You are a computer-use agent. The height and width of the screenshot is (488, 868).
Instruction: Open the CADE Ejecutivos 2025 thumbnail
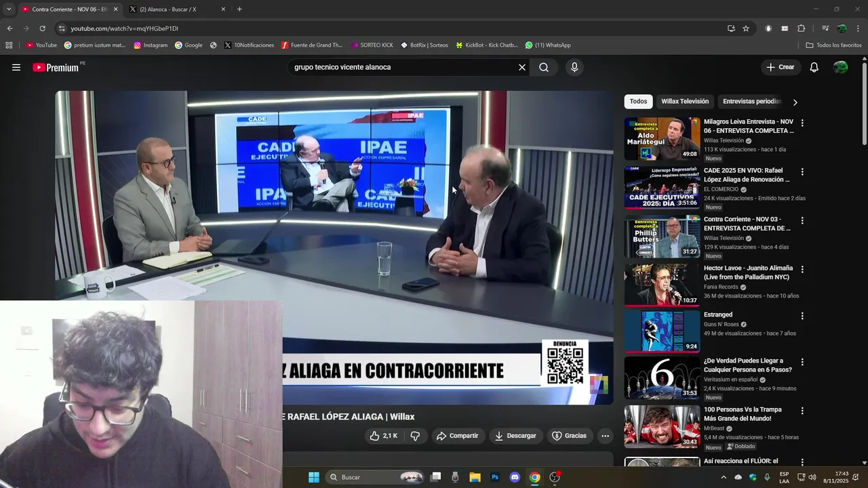click(x=662, y=188)
